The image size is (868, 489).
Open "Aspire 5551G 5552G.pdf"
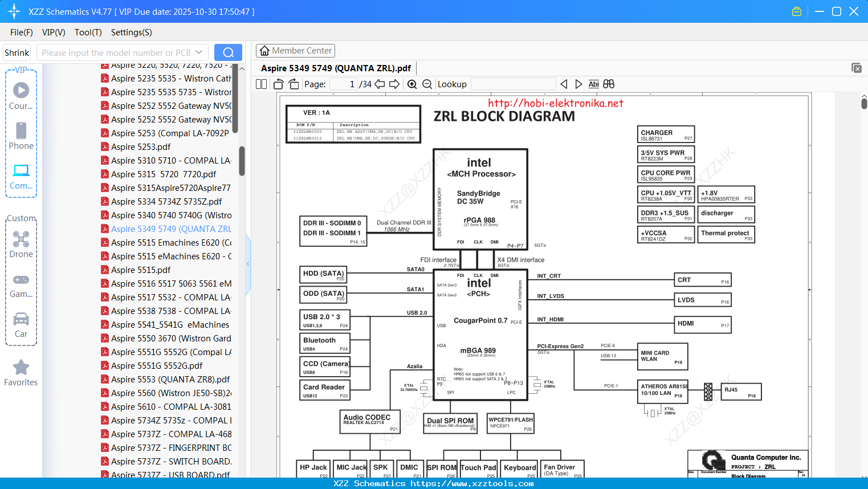click(152, 366)
